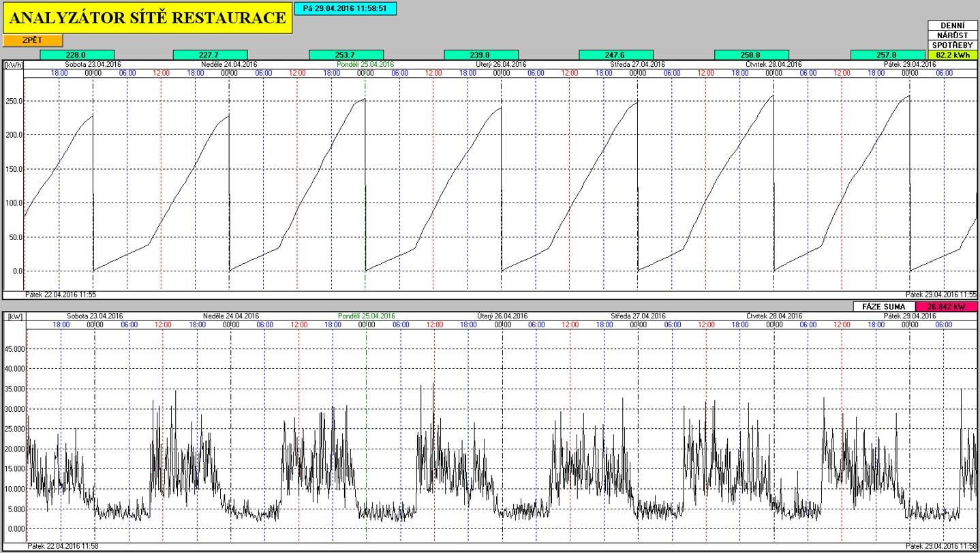The image size is (980, 553).
Task: Click 'Úterý 26.04.2016' in the kWh chart
Action: tap(502, 64)
